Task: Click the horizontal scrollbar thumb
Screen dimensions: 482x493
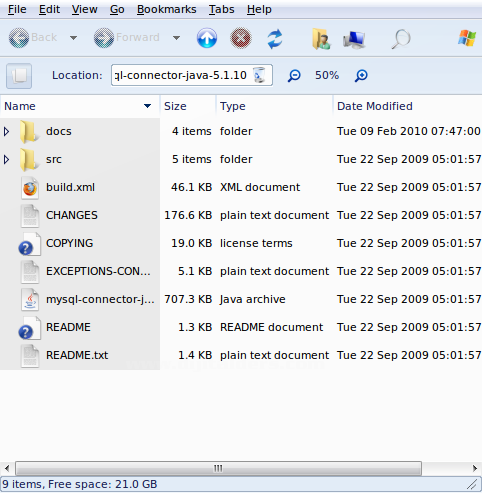Action: point(218,469)
